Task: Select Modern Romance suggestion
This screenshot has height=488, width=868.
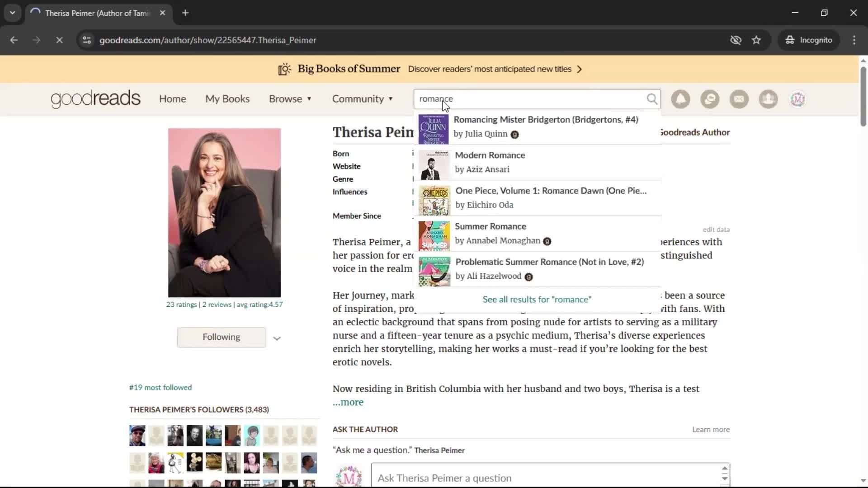Action: [537, 162]
